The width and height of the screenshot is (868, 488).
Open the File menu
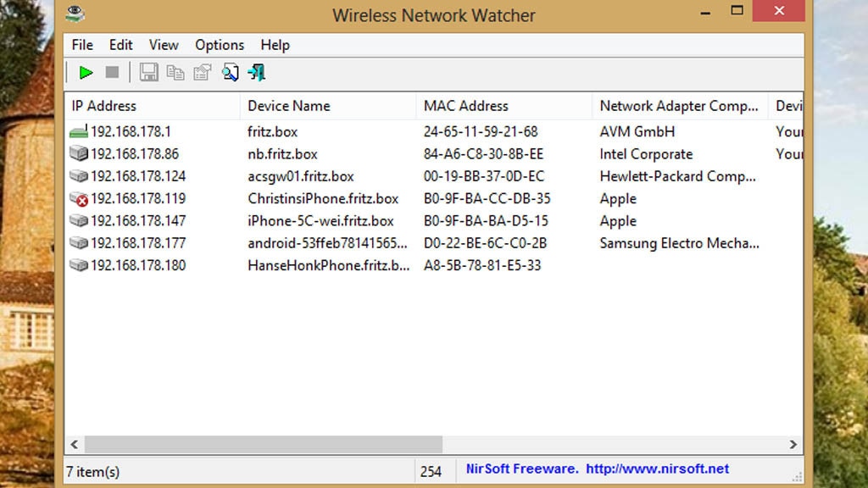point(81,45)
